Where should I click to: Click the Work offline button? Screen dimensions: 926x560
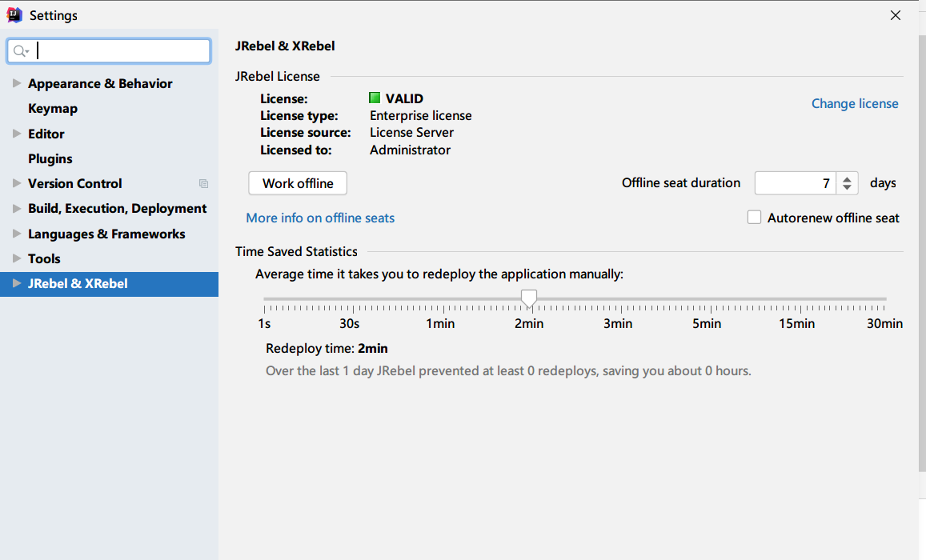click(x=298, y=183)
